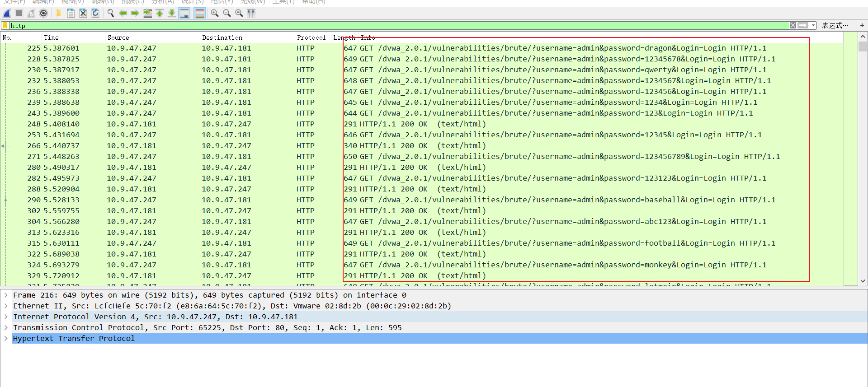Screen dimensions: 868x387
Task: Add a filter button with plus
Action: (x=862, y=25)
